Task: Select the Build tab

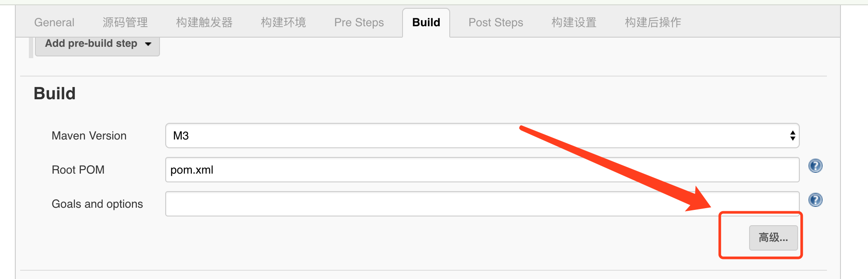Action: point(426,22)
